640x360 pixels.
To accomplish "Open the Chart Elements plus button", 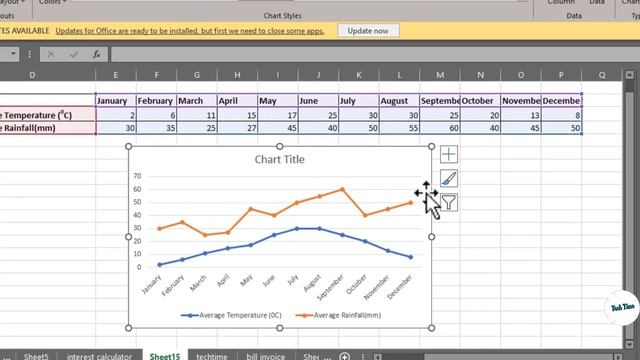I will [x=449, y=154].
